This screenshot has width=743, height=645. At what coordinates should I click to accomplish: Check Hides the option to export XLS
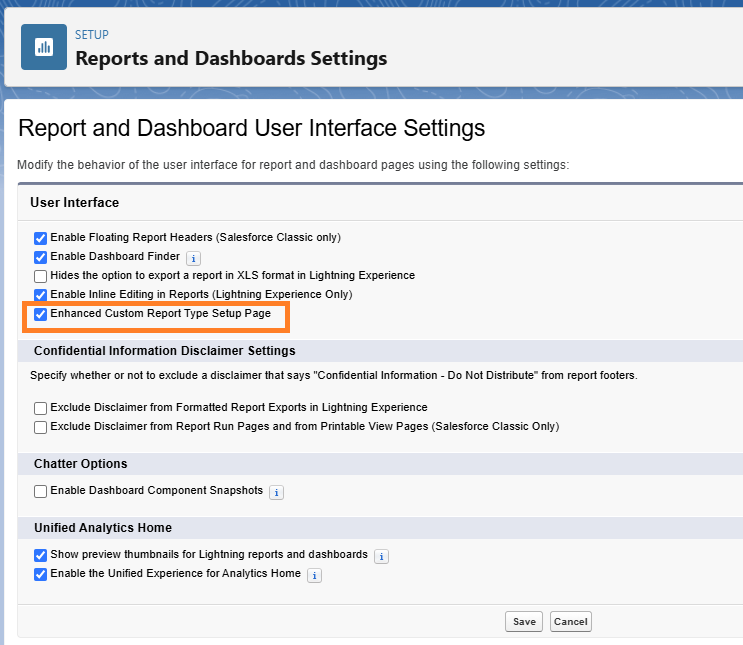pyautogui.click(x=40, y=276)
